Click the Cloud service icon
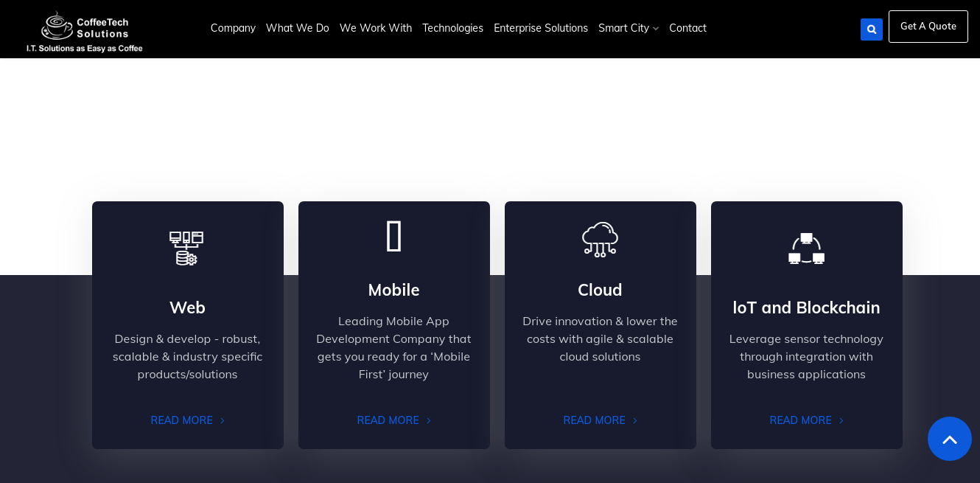 (600, 239)
